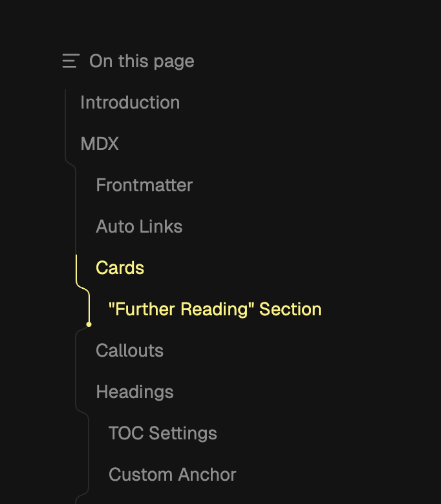Open the MDX section link
Screen dimensions: 441x504
point(100,144)
